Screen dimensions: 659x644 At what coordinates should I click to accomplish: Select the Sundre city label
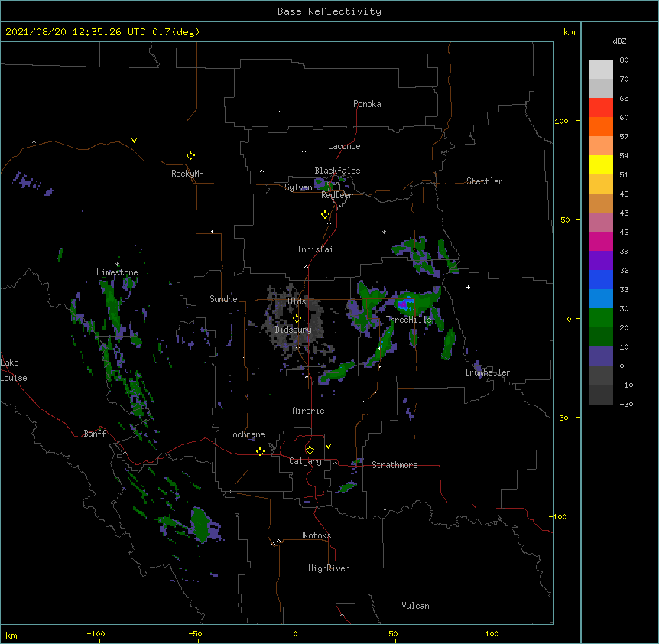point(223,299)
